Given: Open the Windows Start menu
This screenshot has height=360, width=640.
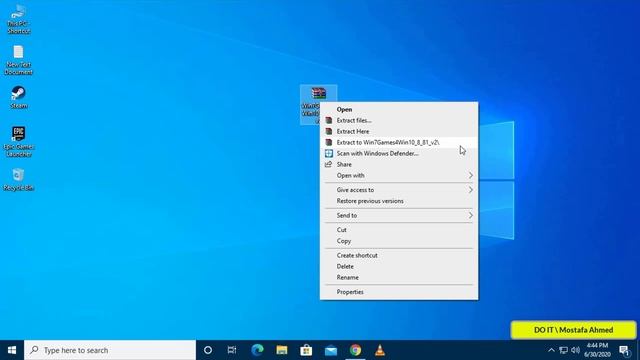Looking at the screenshot, I should tap(12, 350).
